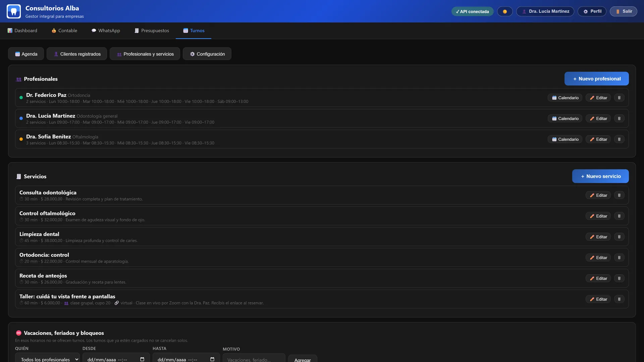Delete Dr. Federico Paz with trash icon

tap(619, 98)
